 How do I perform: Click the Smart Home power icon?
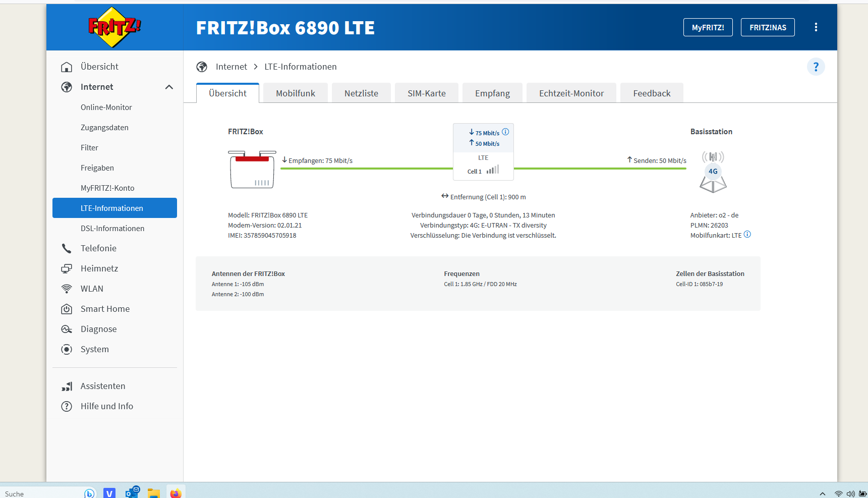[x=67, y=309]
